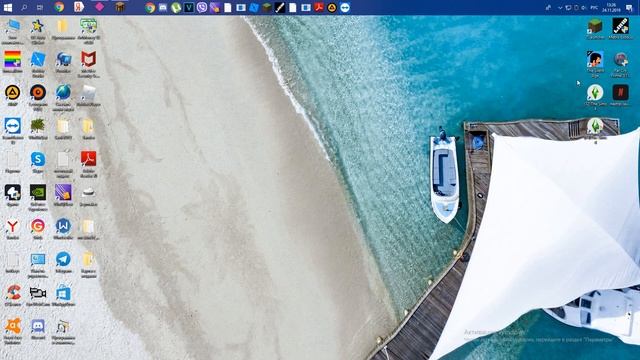Screen dimensions: 640x360
Task: Select the This PC desktop icon
Action: pos(13,31)
